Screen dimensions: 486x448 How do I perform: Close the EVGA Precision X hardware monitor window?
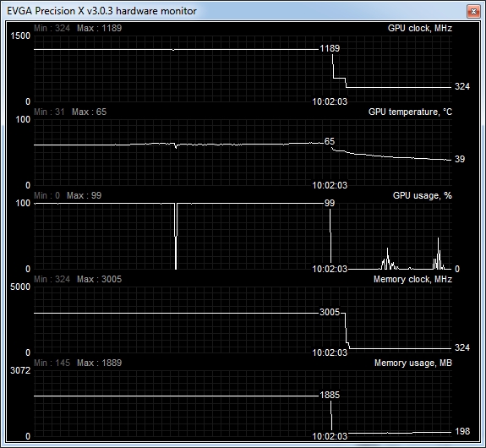click(473, 12)
